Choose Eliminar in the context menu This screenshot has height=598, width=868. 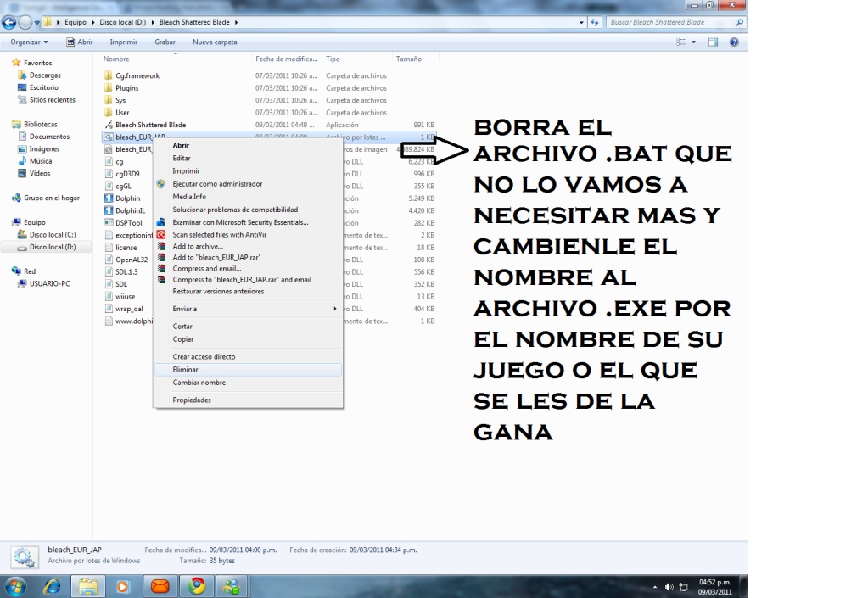(248, 370)
